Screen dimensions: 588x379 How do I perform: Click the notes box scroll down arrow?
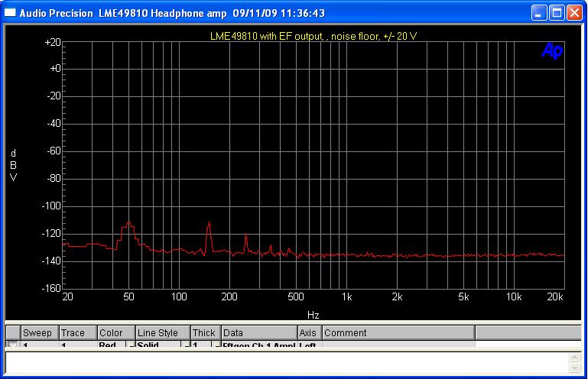click(x=574, y=368)
